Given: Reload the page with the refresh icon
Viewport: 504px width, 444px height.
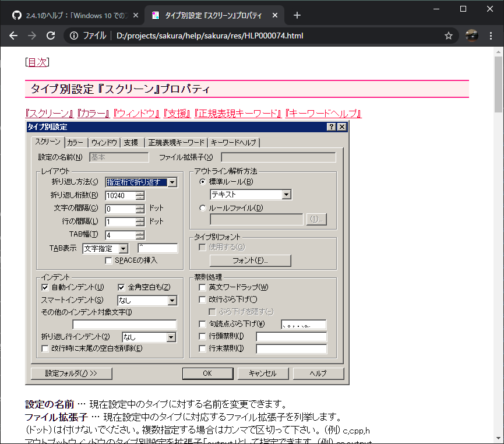Looking at the screenshot, I should coord(51,36).
